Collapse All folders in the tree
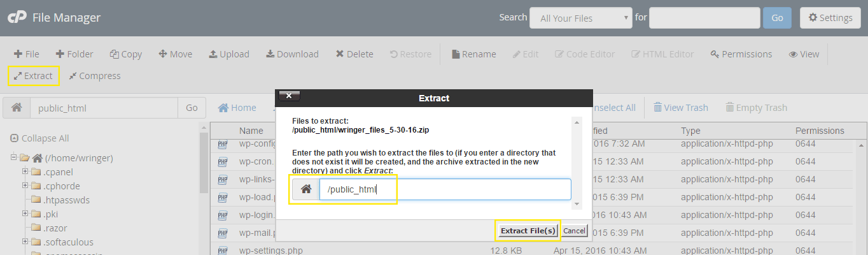868x255 pixels. pyautogui.click(x=39, y=138)
